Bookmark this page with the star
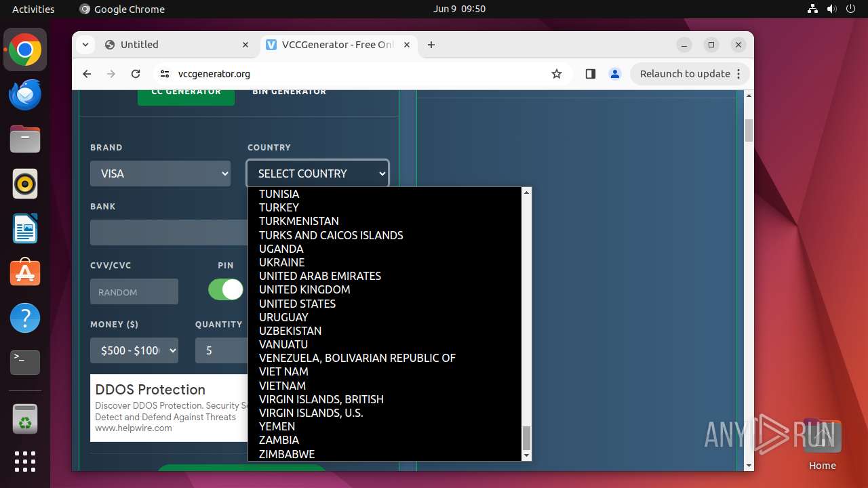The width and height of the screenshot is (868, 488). (x=557, y=74)
